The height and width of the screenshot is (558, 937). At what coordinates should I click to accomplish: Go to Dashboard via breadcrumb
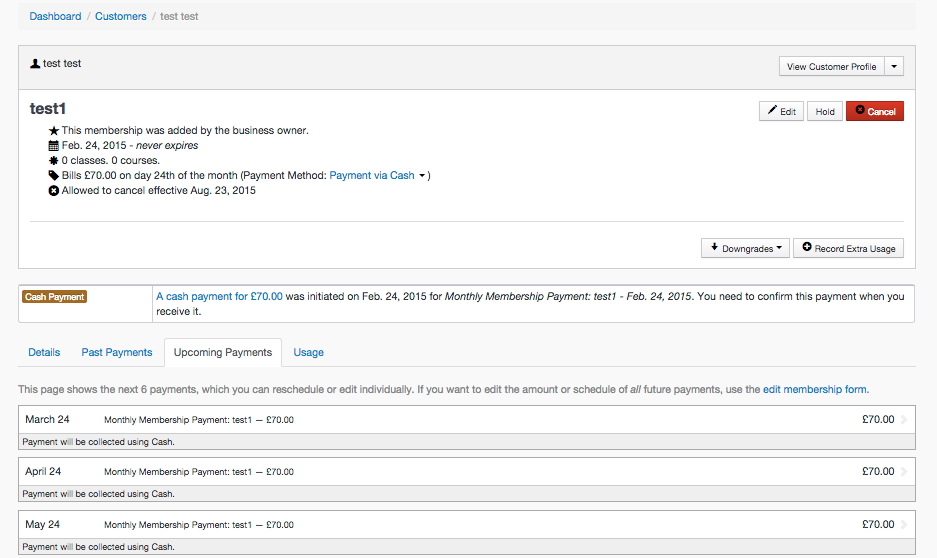[x=55, y=17]
